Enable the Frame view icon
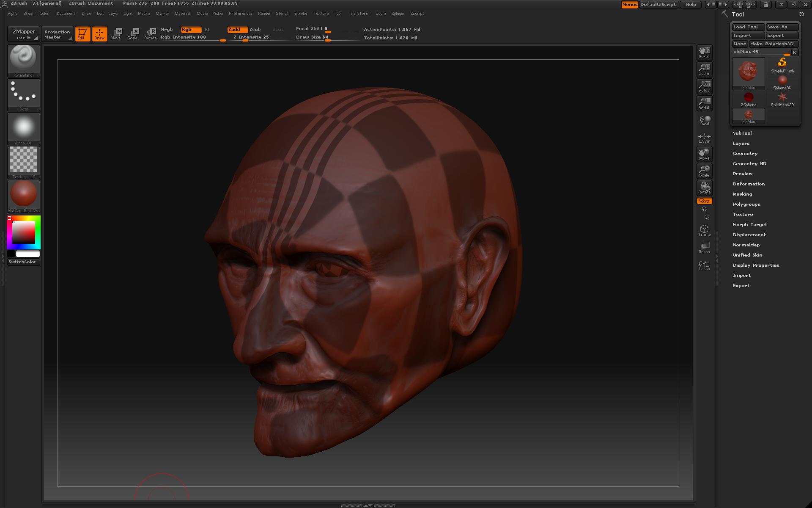Screen dimensions: 812x508 704,229
